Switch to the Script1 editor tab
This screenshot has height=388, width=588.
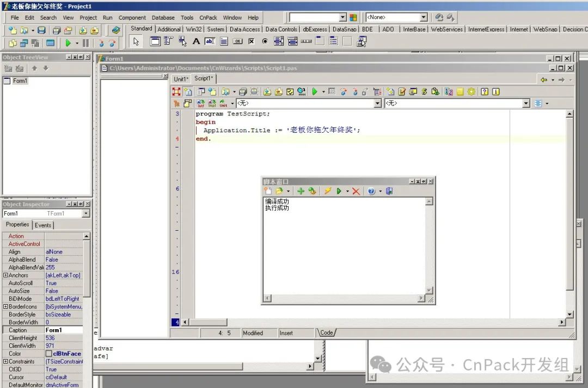tap(203, 78)
